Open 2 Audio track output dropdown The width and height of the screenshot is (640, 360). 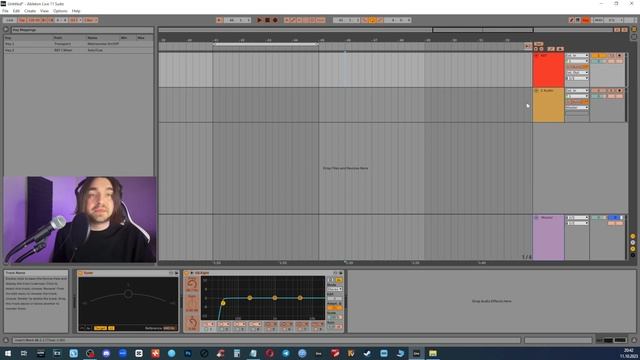pyautogui.click(x=577, y=107)
